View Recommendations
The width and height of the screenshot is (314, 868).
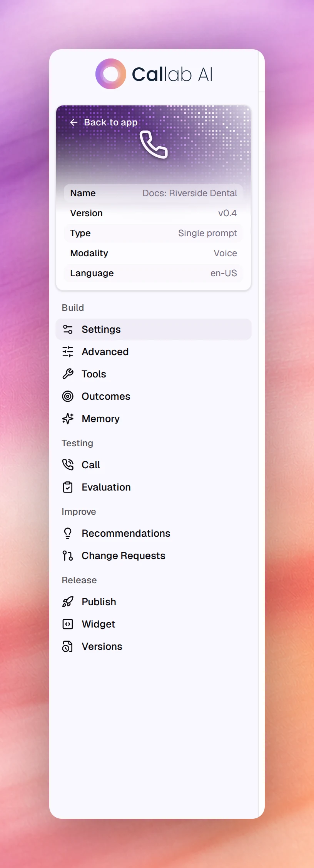(x=154, y=533)
